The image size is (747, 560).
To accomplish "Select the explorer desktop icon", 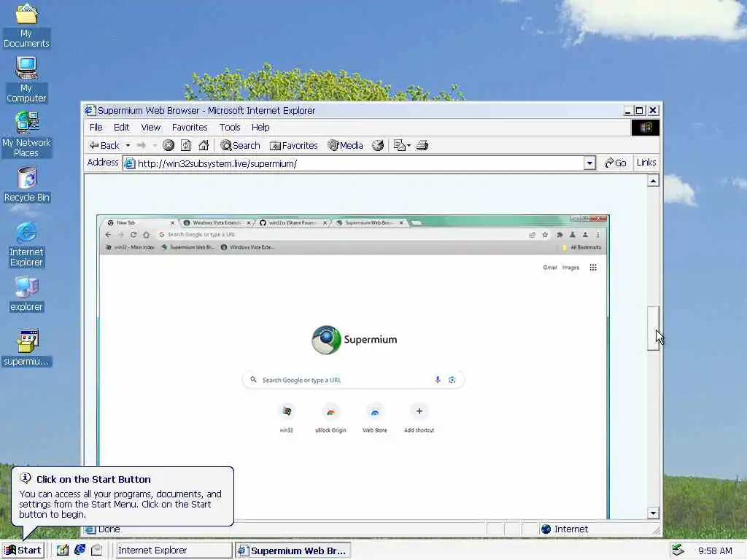I will (x=26, y=294).
